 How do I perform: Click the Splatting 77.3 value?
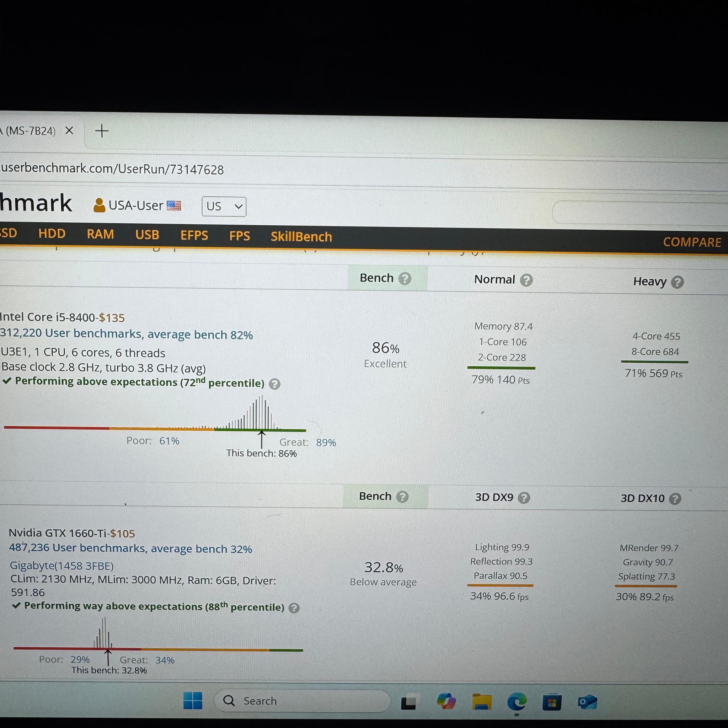coord(647,577)
